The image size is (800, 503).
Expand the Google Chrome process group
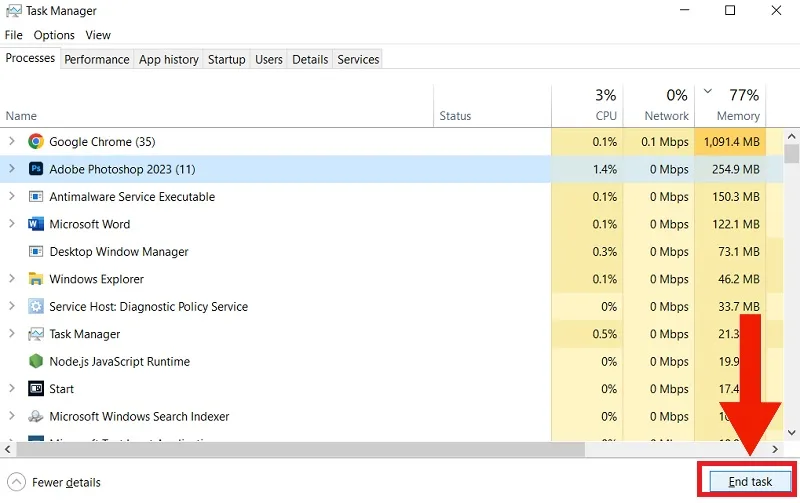(12, 141)
